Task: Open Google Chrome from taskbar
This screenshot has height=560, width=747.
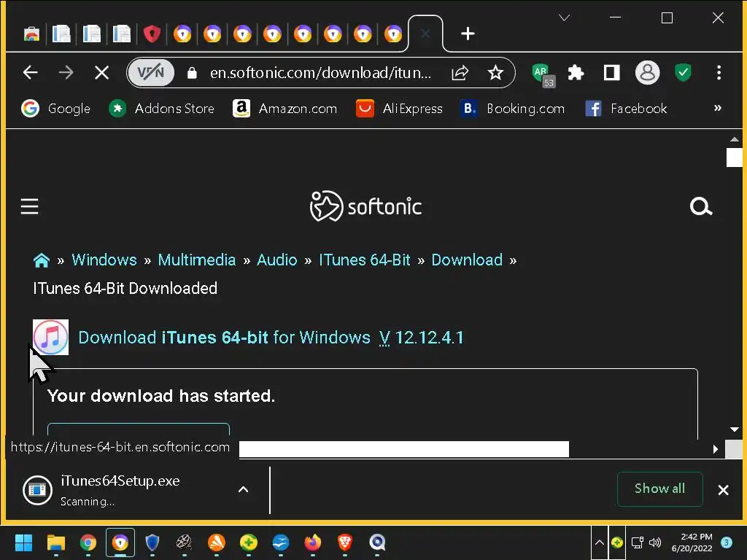Action: click(x=88, y=542)
